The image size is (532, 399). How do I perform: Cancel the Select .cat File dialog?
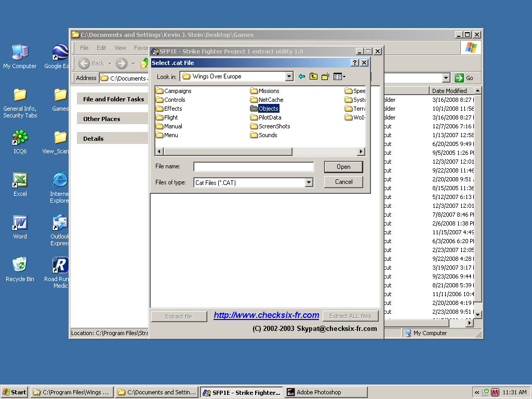click(x=343, y=182)
